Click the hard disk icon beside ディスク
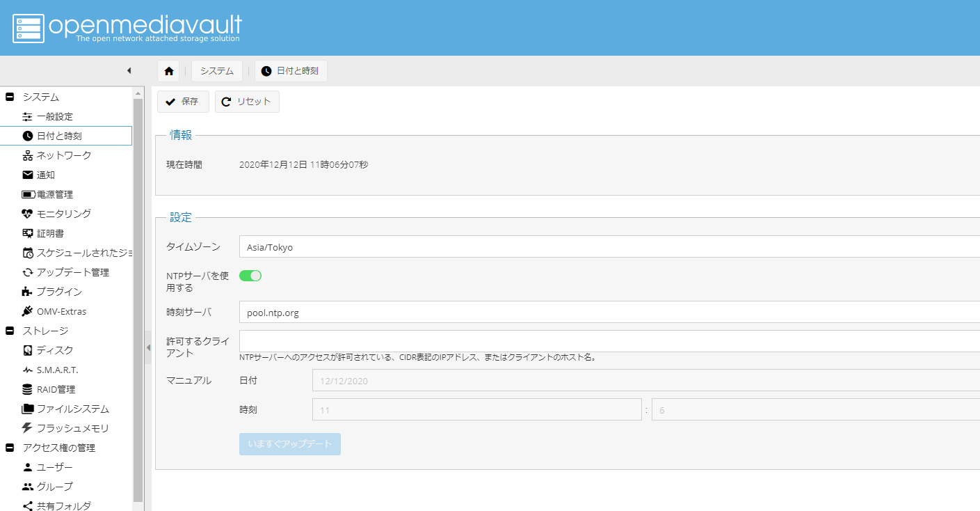The width and height of the screenshot is (980, 511). point(28,350)
